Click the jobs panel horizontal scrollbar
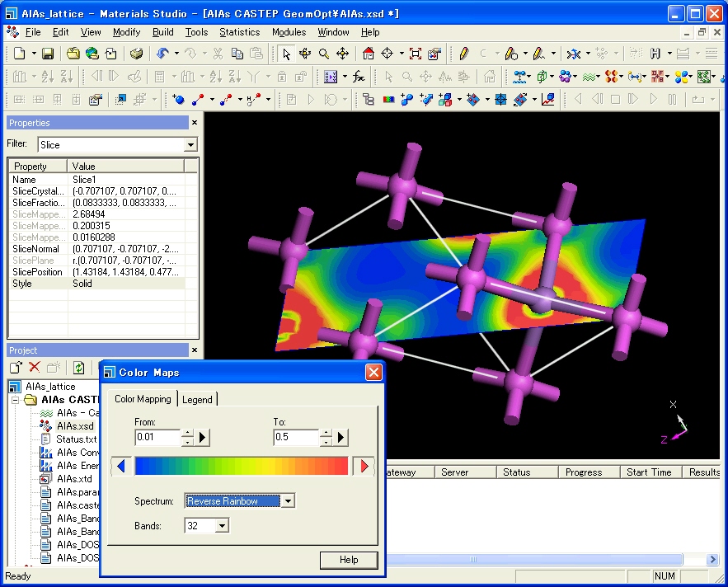The width and height of the screenshot is (728, 587). click(x=534, y=559)
